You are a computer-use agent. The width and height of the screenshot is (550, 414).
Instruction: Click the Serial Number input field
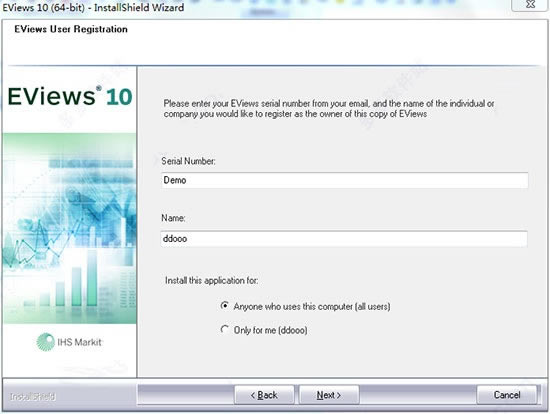pyautogui.click(x=344, y=180)
